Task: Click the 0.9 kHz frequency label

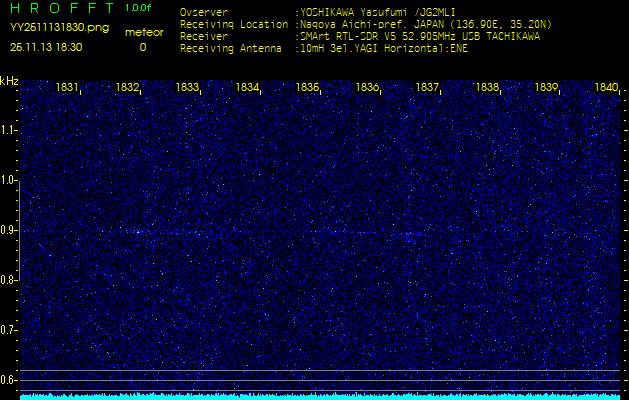Action: coord(9,230)
